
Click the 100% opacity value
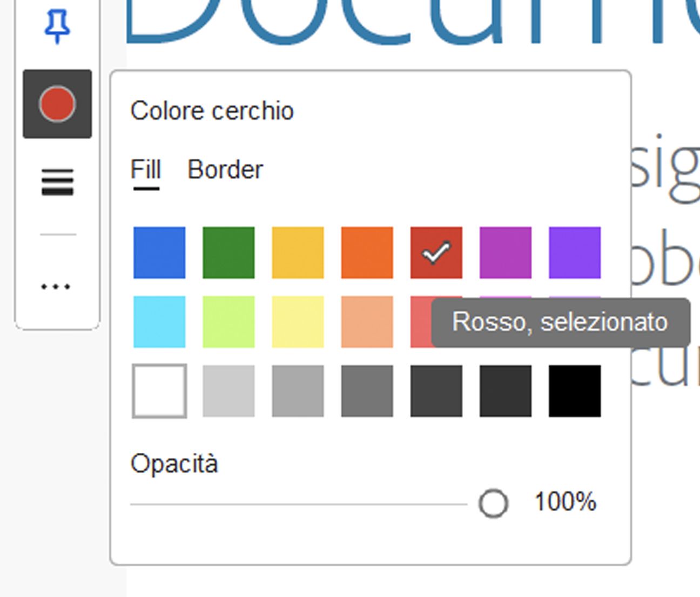pyautogui.click(x=565, y=502)
